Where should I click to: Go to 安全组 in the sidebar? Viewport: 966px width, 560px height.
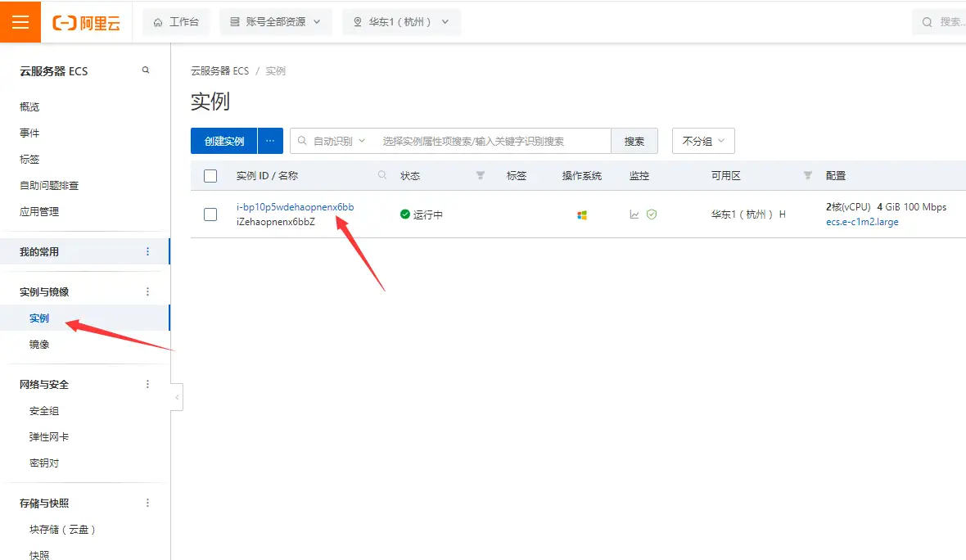pos(44,411)
